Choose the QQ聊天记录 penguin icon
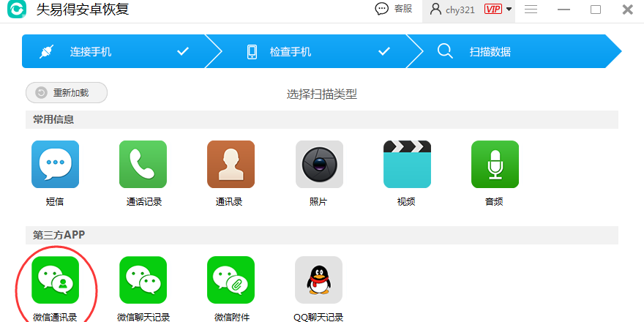Image resolution: width=644 pixels, height=322 pixels. point(318,280)
